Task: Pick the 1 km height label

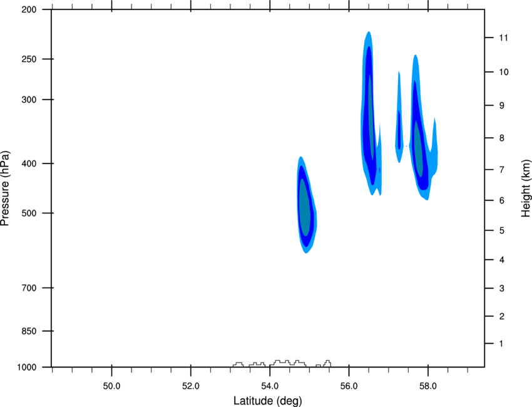Action: tap(501, 344)
